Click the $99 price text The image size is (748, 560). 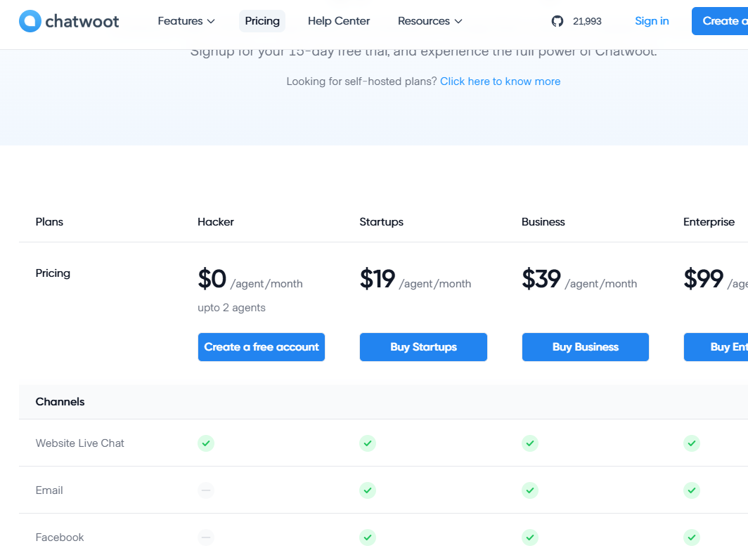pyautogui.click(x=703, y=279)
